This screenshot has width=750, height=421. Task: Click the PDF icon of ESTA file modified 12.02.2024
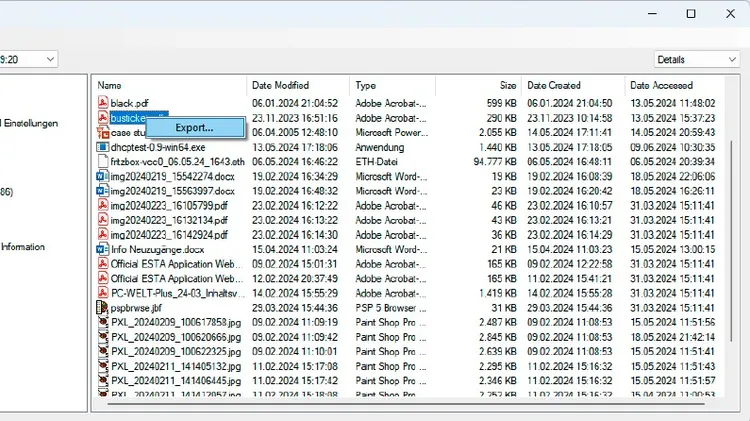click(x=103, y=278)
